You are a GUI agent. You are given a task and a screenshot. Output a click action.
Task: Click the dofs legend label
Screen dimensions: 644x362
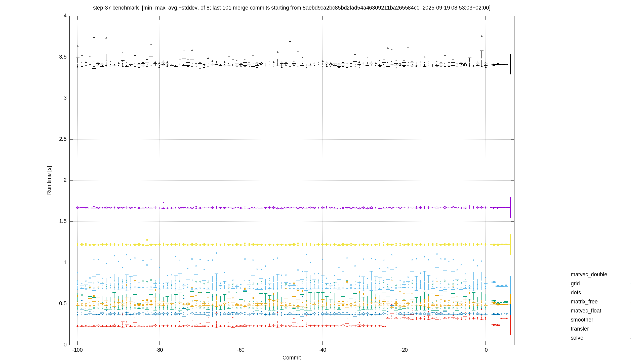(x=576, y=293)
